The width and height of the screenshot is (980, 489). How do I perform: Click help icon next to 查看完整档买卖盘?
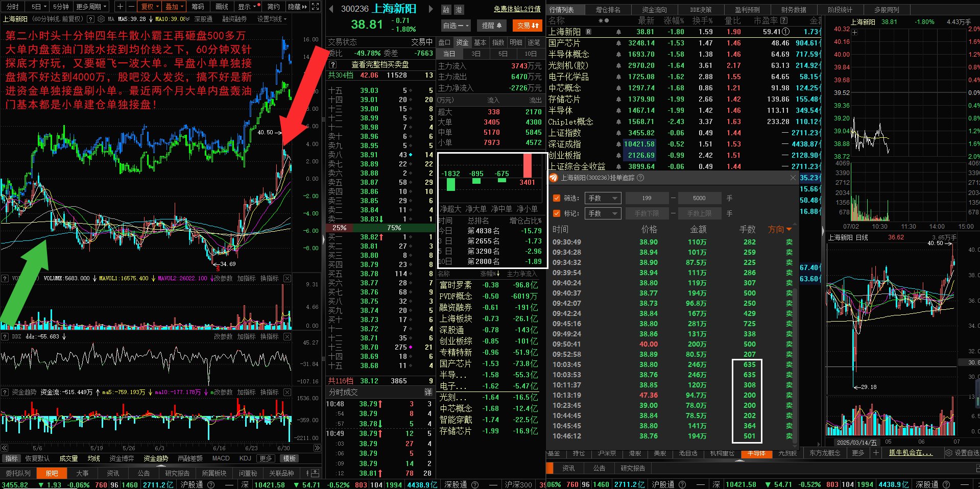pyautogui.click(x=333, y=65)
